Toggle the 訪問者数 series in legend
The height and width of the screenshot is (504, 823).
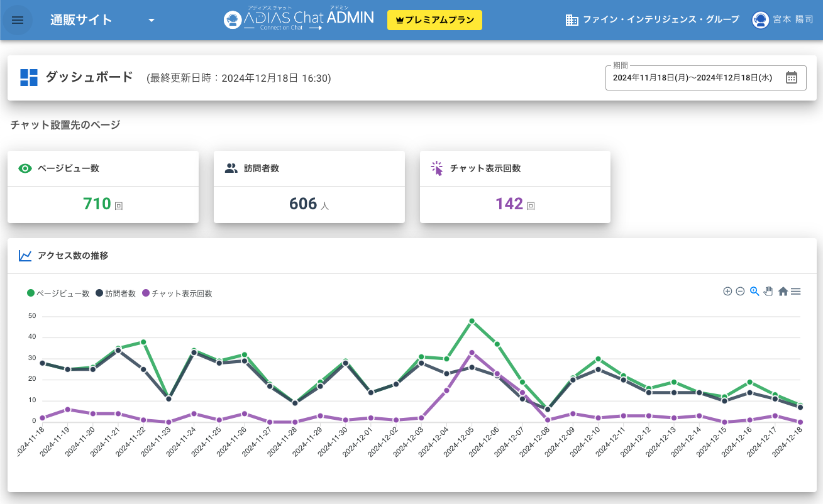click(x=116, y=293)
